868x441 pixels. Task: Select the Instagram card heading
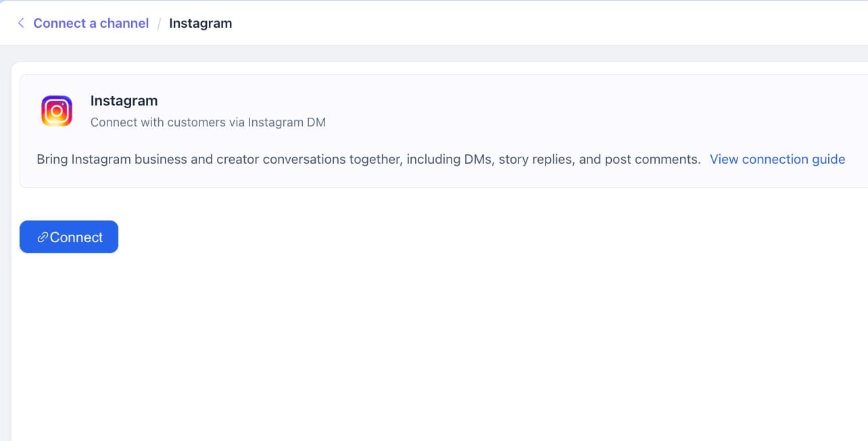click(x=124, y=101)
